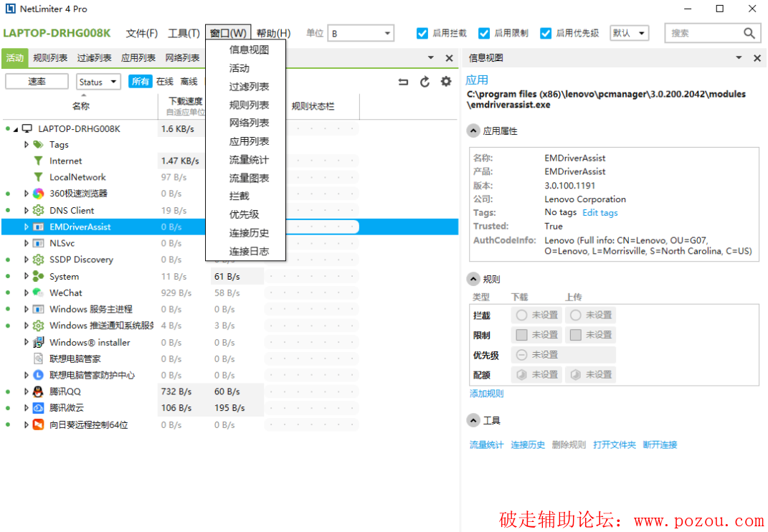This screenshot has width=768, height=532.
Task: Choose 优先级 from the 窗口 menu
Action: (x=244, y=214)
